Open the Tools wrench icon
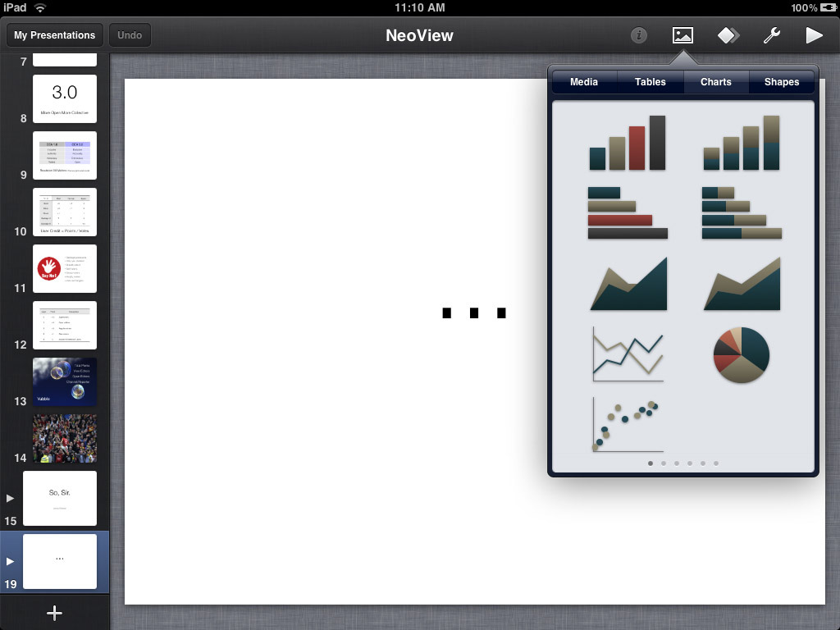Image resolution: width=840 pixels, height=630 pixels. click(x=771, y=35)
